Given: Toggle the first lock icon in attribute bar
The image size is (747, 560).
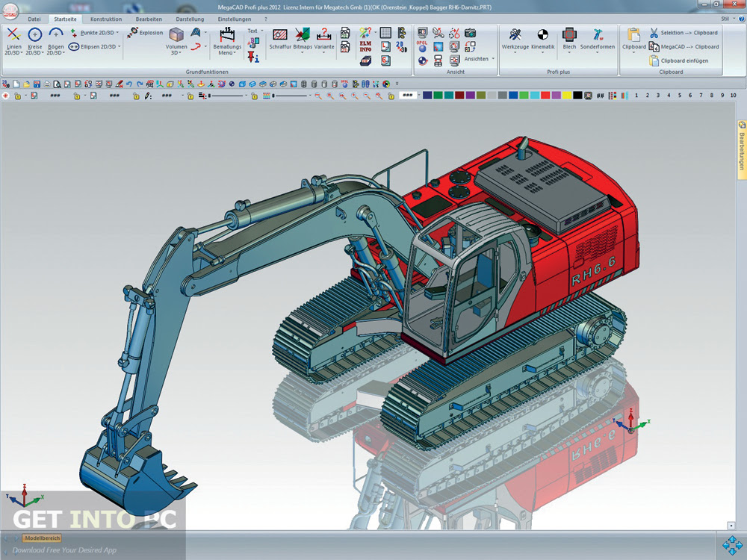Looking at the screenshot, I should 18,96.
